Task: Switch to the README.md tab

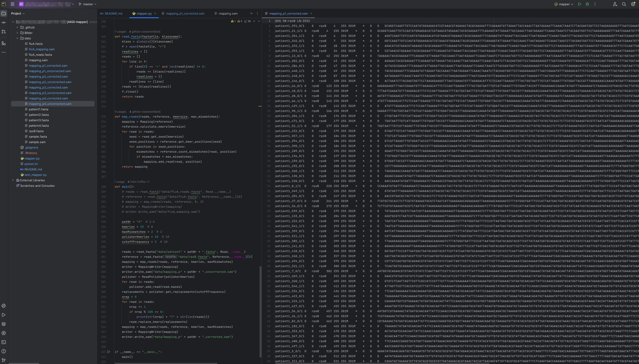Action: pos(111,13)
